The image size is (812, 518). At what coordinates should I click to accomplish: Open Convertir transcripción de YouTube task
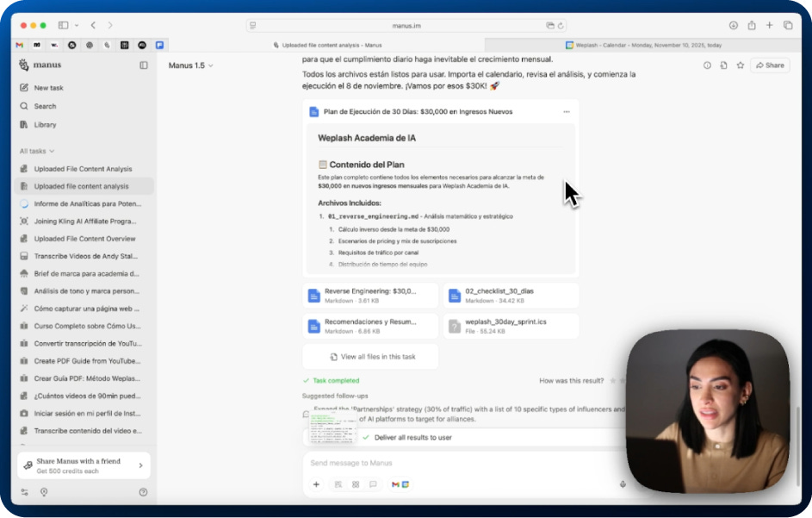point(84,343)
